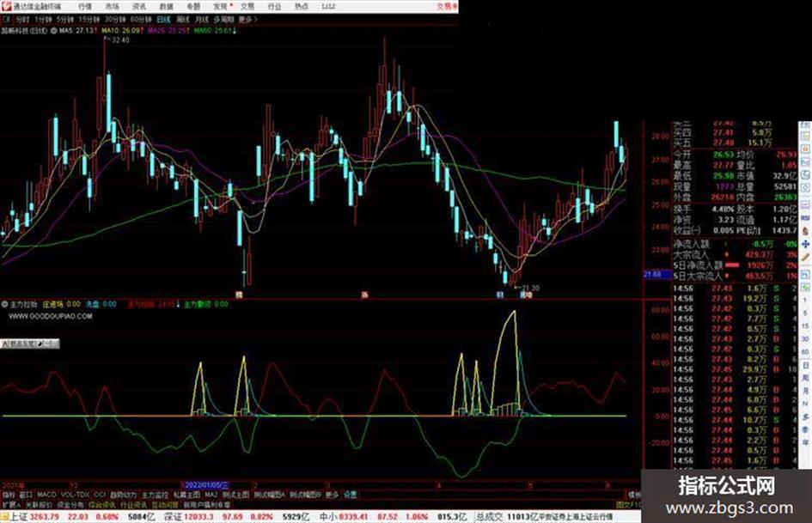Expand the 扩展 panel toggle at bottom left

pos(11,504)
